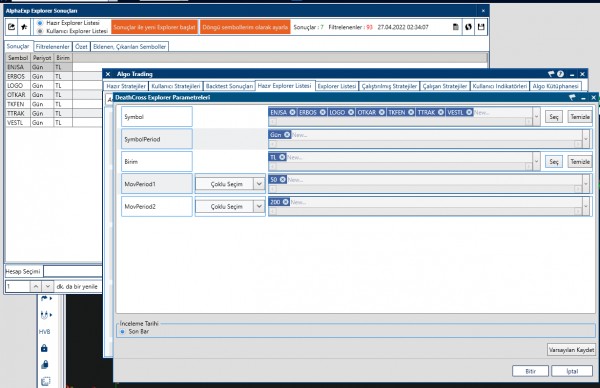Remove the ENJSA symbol tag
The width and height of the screenshot is (600, 388).
292,112
